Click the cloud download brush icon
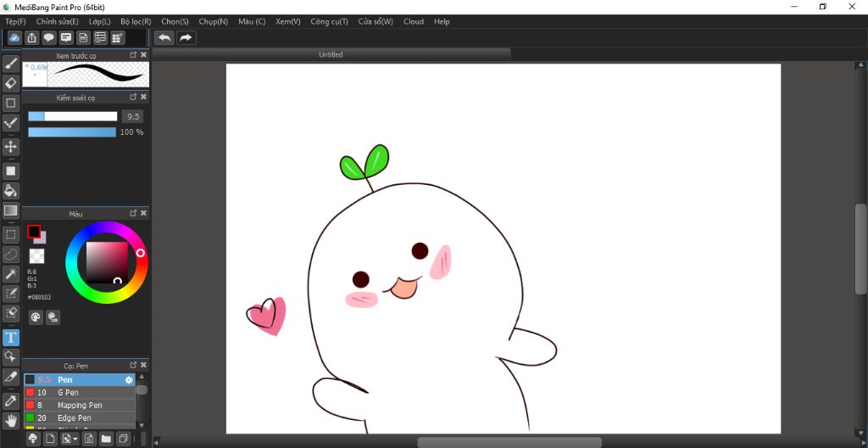Image resolution: width=868 pixels, height=448 pixels. coord(33,440)
